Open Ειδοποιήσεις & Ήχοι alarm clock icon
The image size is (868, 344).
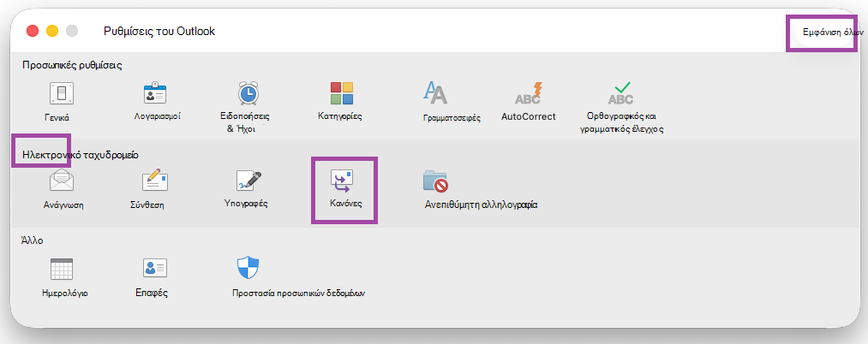click(x=248, y=93)
